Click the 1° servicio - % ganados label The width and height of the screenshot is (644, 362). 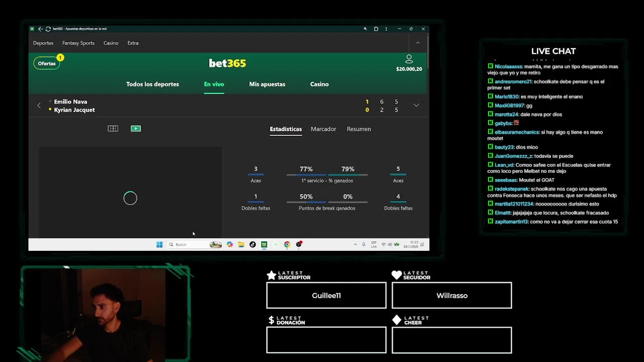click(327, 180)
